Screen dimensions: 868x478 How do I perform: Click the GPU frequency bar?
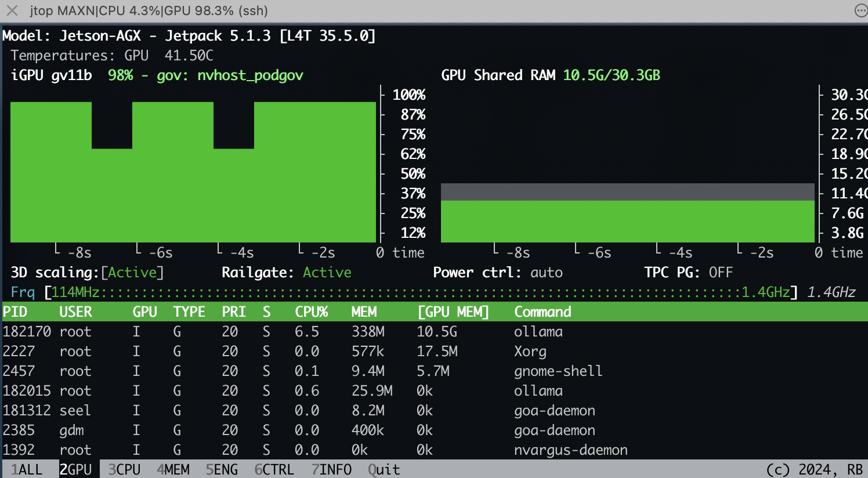tap(421, 292)
